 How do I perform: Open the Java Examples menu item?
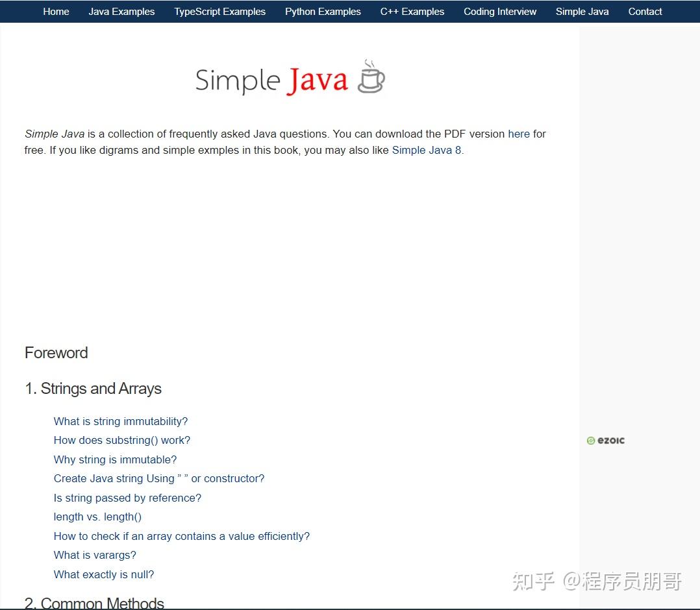(121, 11)
